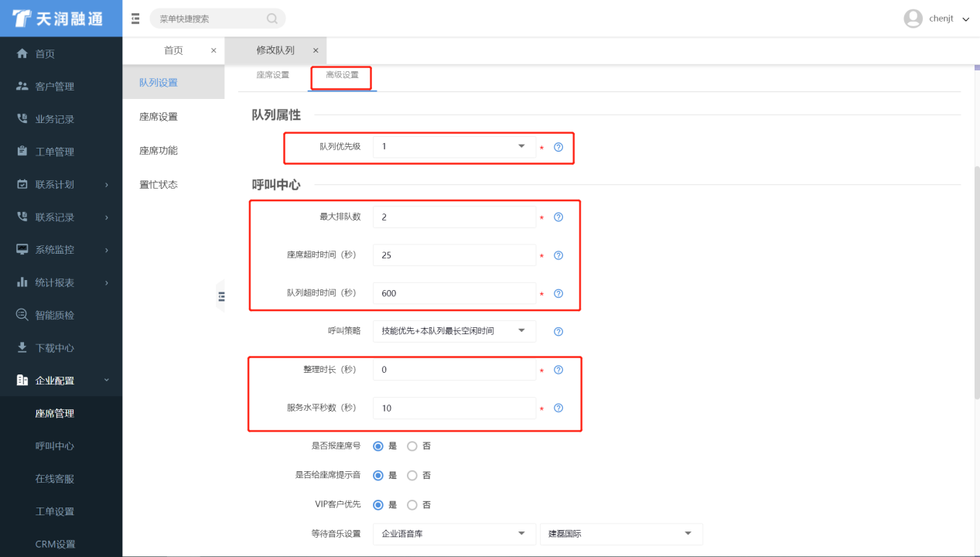This screenshot has width=980, height=557.
Task: Open 座席功能 in the side panel
Action: (159, 151)
